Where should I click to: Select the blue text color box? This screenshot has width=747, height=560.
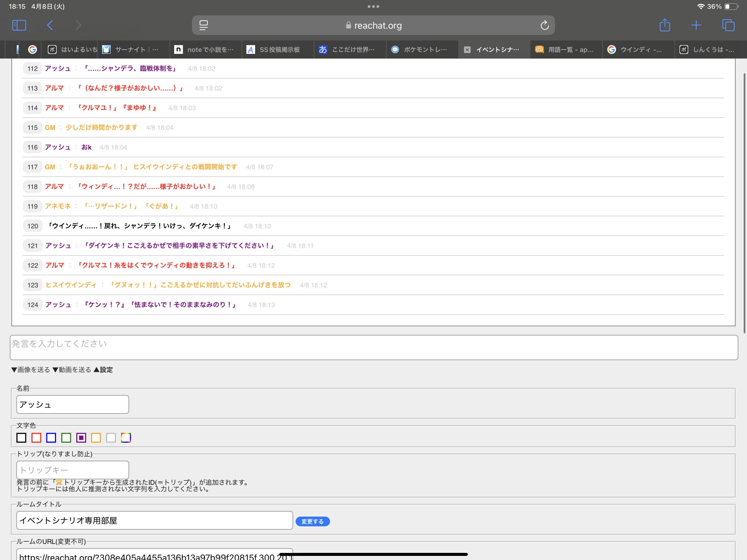[51, 437]
